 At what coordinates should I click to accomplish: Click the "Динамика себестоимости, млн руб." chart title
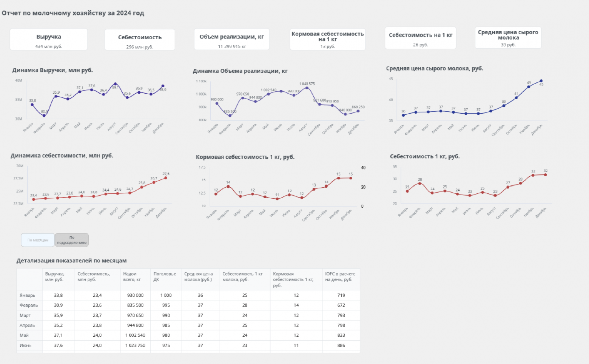coord(62,156)
